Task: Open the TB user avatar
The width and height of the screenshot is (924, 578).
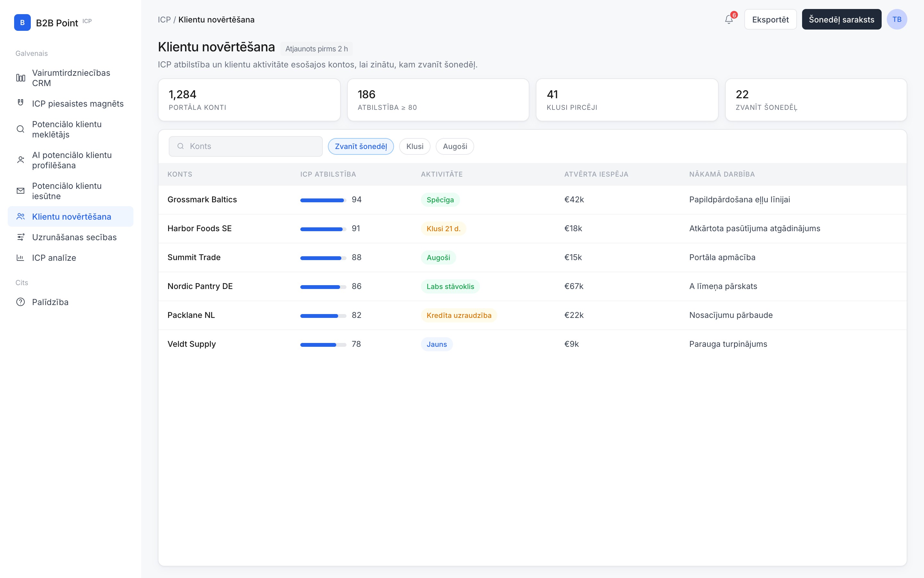Action: coord(896,19)
